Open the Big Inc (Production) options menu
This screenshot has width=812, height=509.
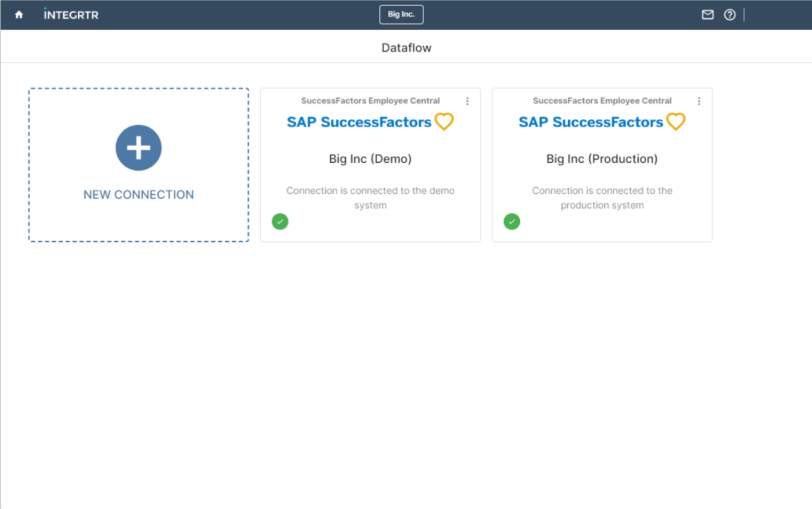coord(699,101)
